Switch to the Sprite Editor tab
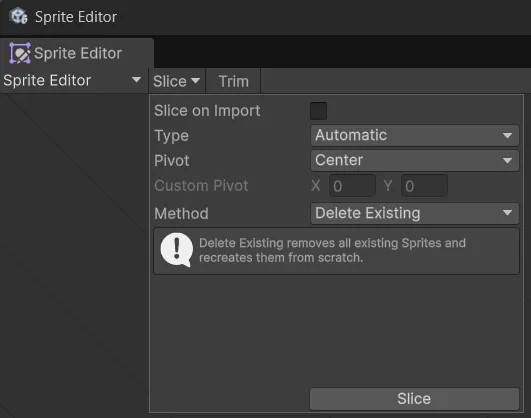Image resolution: width=531 pixels, height=418 pixels. (77, 53)
